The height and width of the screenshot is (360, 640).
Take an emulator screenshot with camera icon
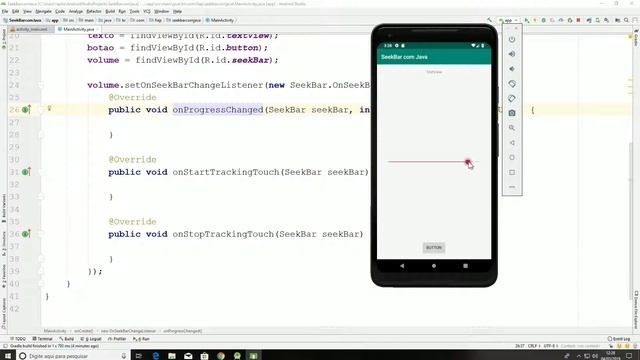point(512,113)
